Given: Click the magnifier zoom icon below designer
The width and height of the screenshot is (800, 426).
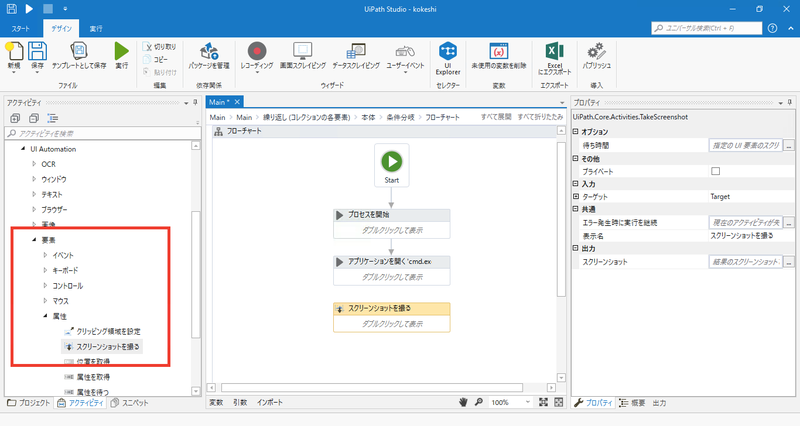Looking at the screenshot, I should (x=479, y=402).
